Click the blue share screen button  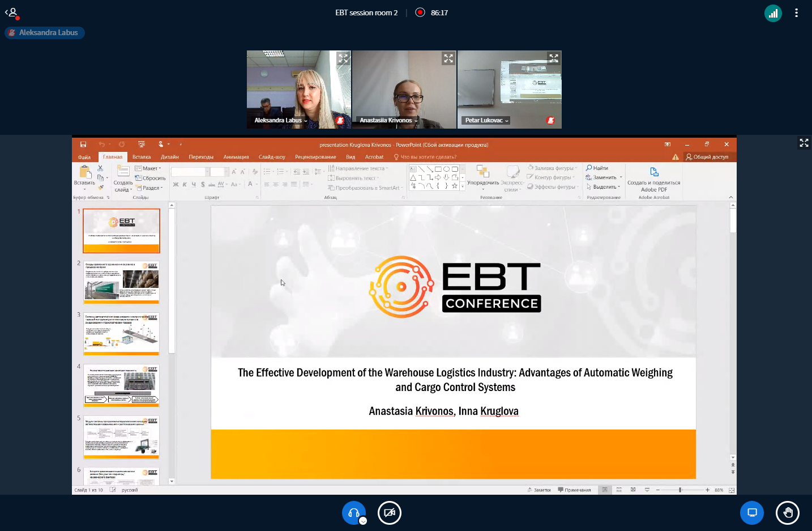(752, 513)
